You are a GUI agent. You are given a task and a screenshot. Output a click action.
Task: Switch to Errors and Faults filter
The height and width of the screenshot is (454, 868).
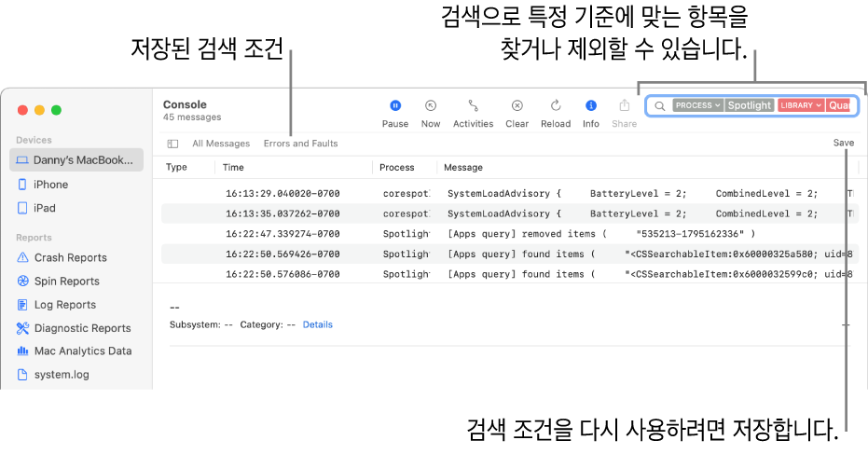300,144
